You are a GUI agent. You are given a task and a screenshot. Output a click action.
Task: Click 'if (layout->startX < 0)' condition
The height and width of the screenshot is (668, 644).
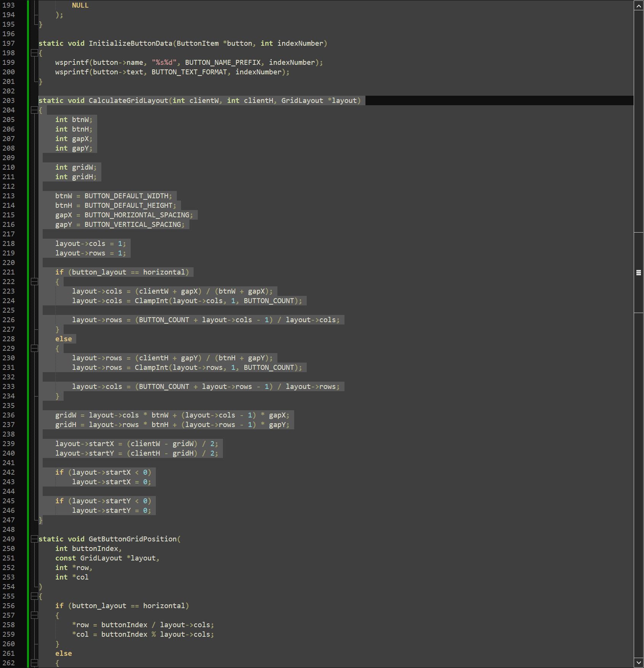103,472
